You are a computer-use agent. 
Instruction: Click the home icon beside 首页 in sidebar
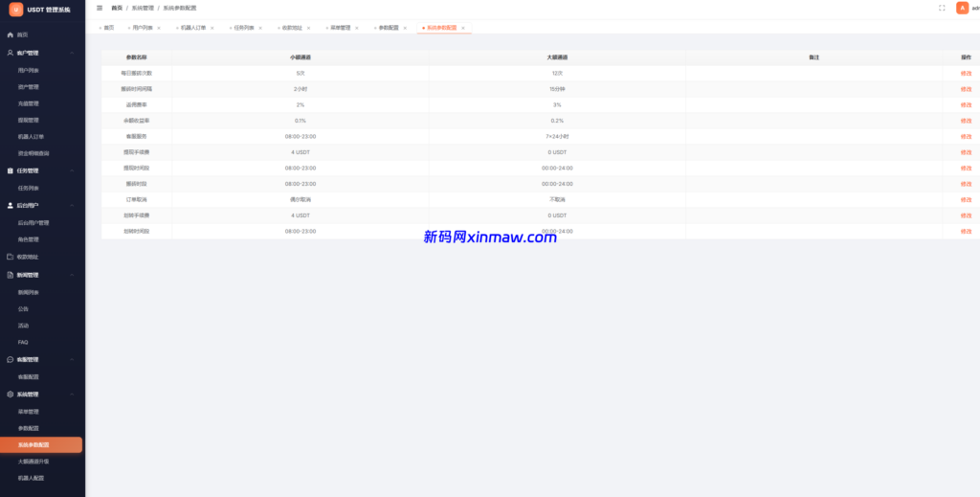pyautogui.click(x=10, y=35)
